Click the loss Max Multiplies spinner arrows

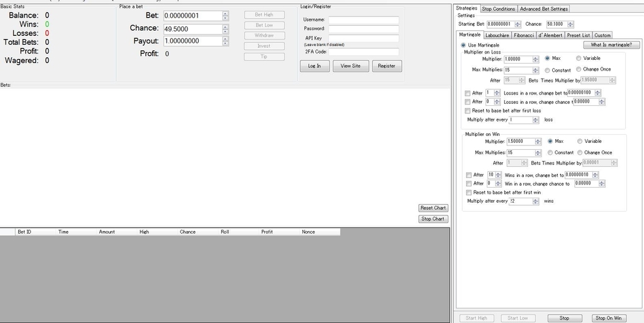click(x=536, y=71)
